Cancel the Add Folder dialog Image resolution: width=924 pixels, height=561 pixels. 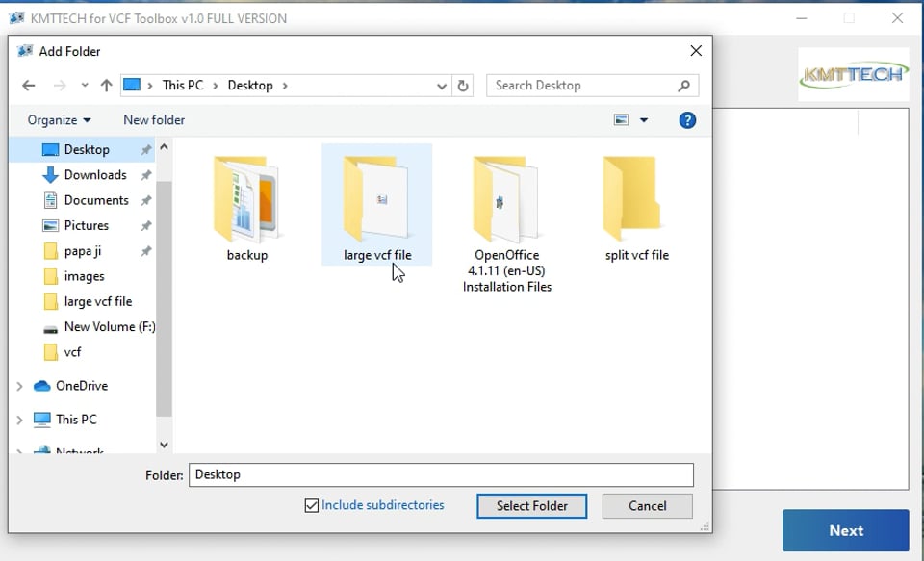click(647, 506)
